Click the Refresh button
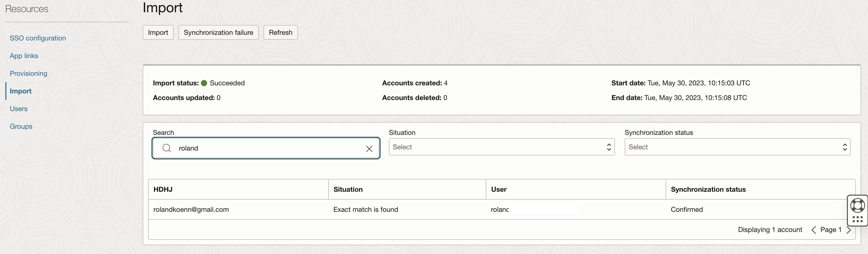 tap(280, 33)
